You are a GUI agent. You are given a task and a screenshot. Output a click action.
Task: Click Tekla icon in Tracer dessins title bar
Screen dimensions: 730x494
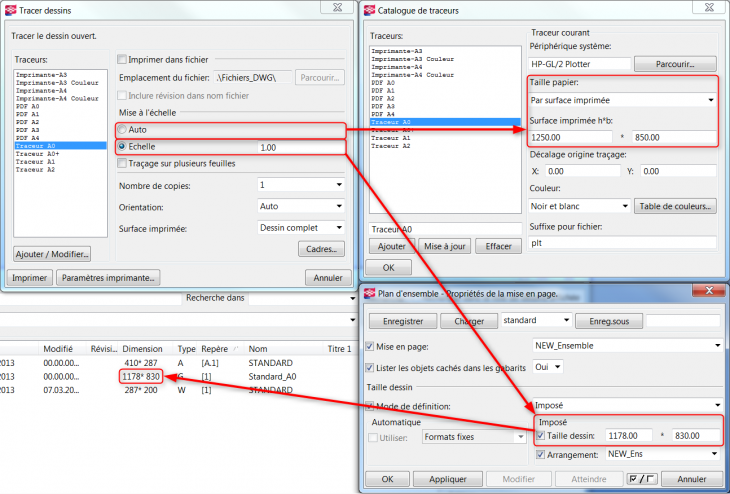10,10
